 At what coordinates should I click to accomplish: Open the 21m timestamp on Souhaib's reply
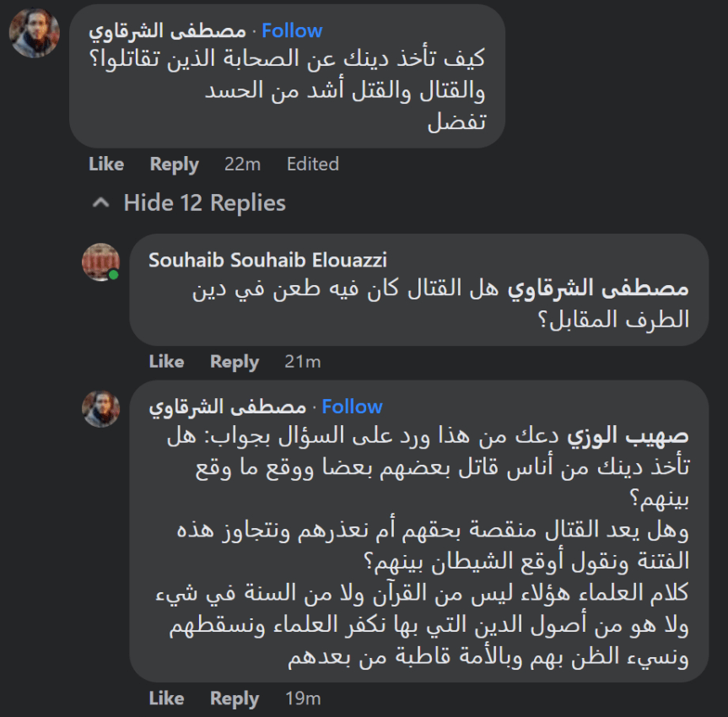[x=302, y=362]
